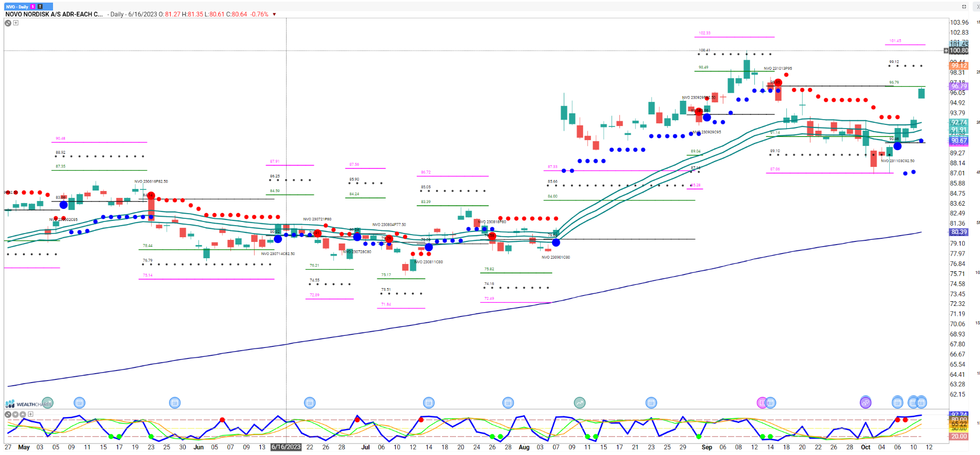
Task: Click the Sep label on the time axis
Action: pos(707,447)
